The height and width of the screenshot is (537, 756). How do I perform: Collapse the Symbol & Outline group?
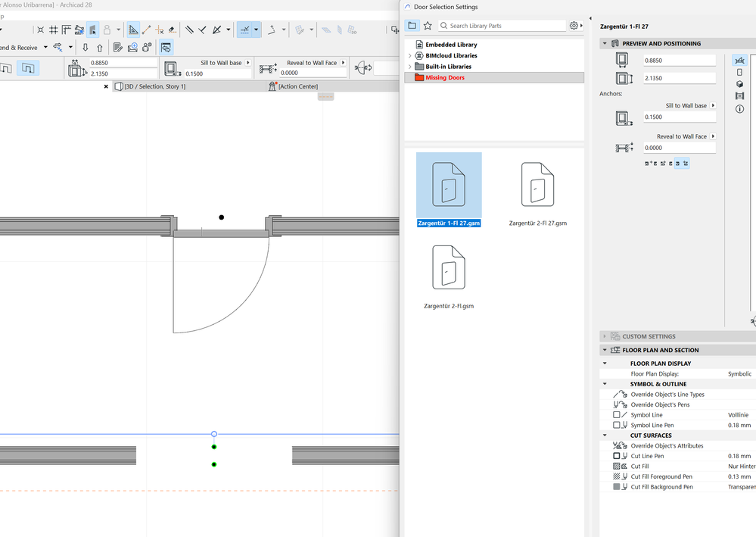[605, 384]
